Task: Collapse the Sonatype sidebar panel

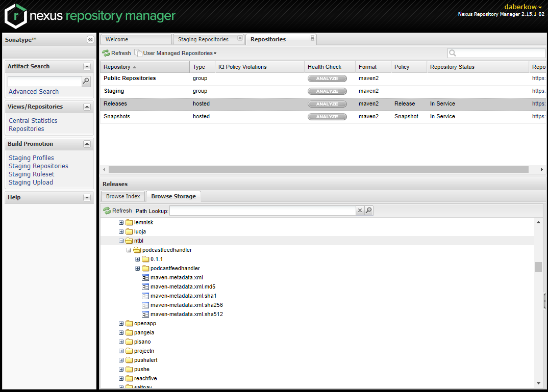Action: pyautogui.click(x=90, y=40)
